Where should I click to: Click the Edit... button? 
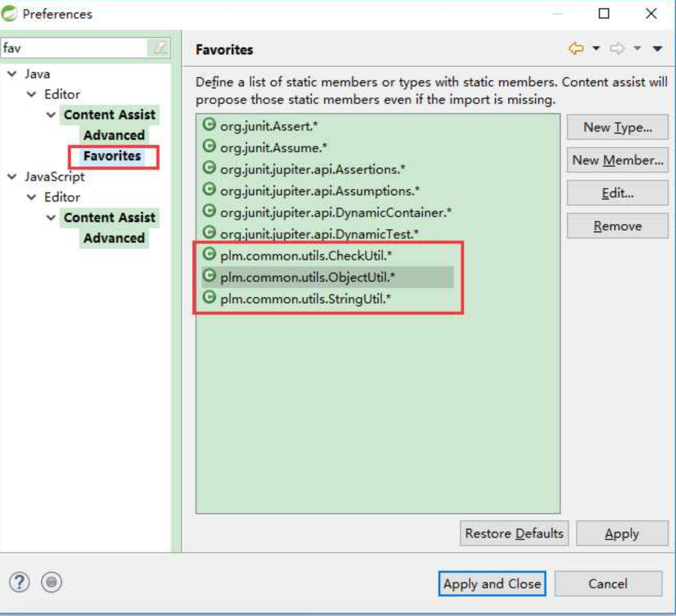(617, 193)
